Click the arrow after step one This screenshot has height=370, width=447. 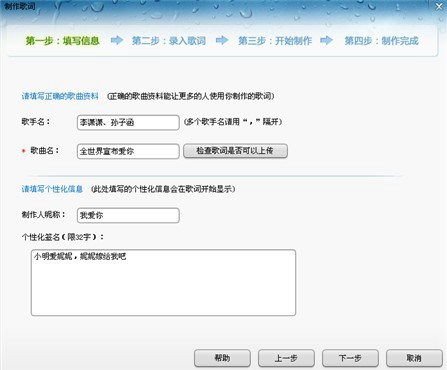tap(117, 41)
